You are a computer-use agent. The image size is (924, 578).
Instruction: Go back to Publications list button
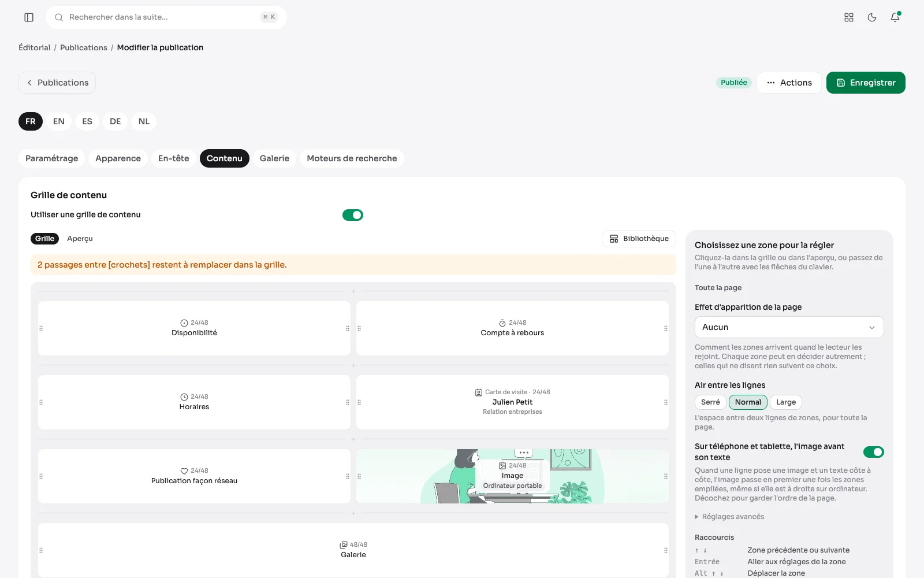[x=57, y=83]
